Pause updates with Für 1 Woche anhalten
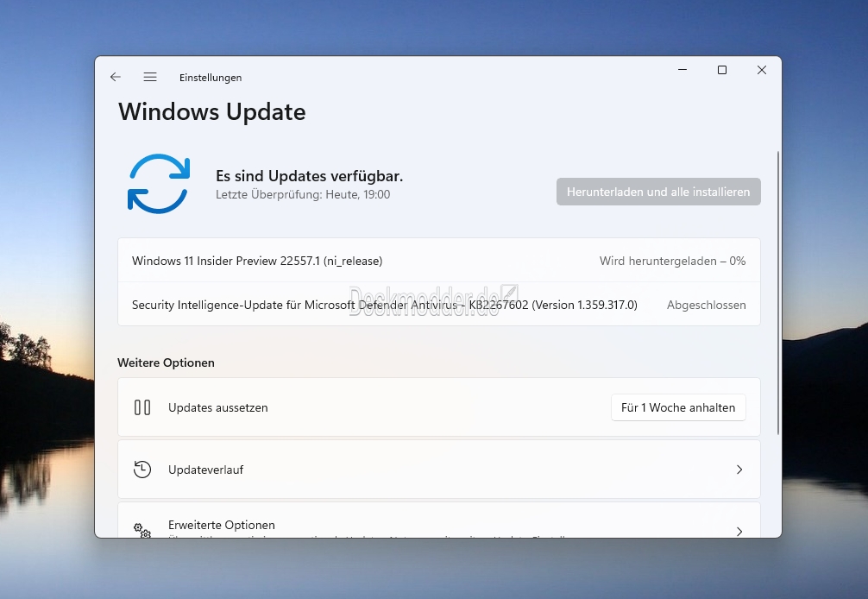 (x=678, y=407)
